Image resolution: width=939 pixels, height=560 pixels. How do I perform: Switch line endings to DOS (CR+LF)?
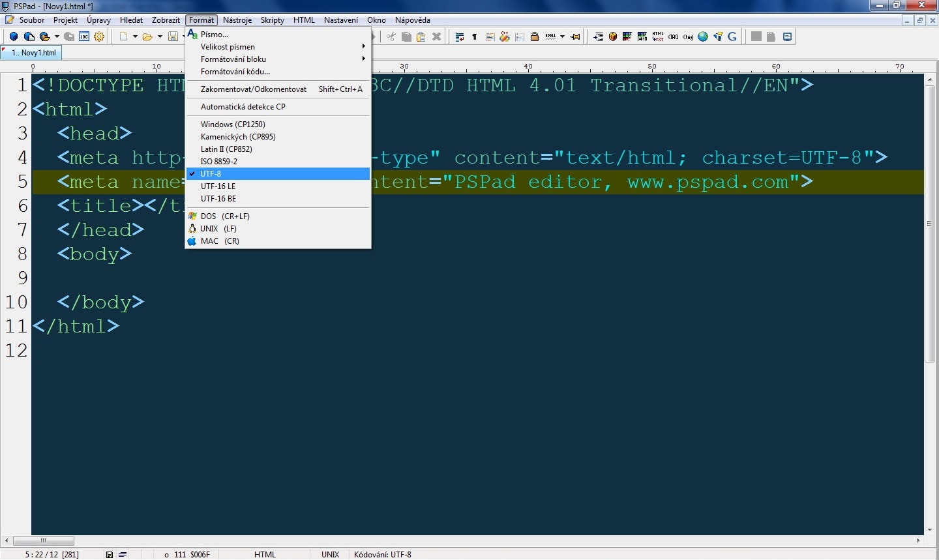click(x=225, y=216)
